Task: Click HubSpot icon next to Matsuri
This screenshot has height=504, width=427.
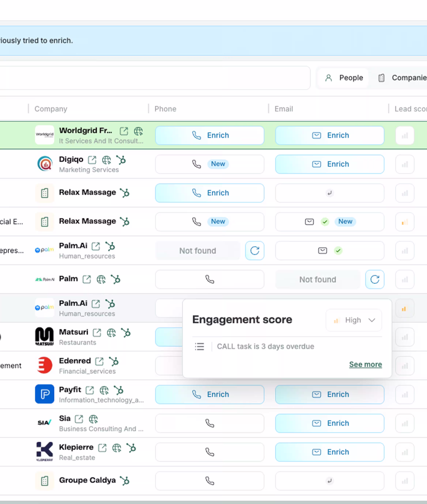Action: (x=126, y=333)
